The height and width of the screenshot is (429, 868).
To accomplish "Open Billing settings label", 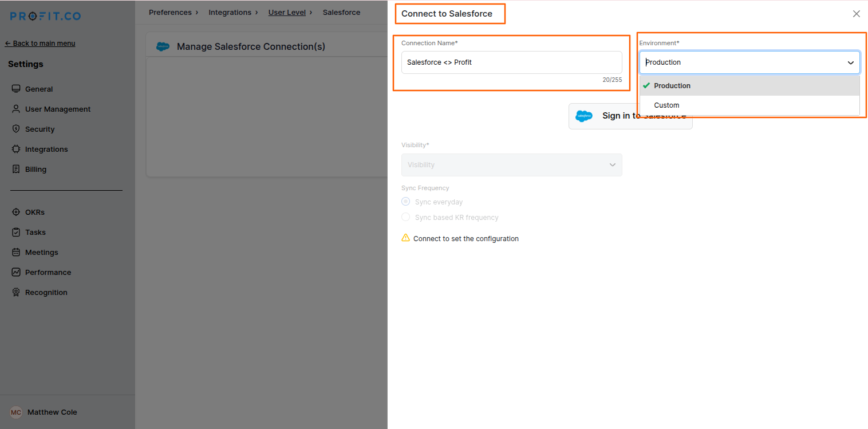I will coord(35,170).
